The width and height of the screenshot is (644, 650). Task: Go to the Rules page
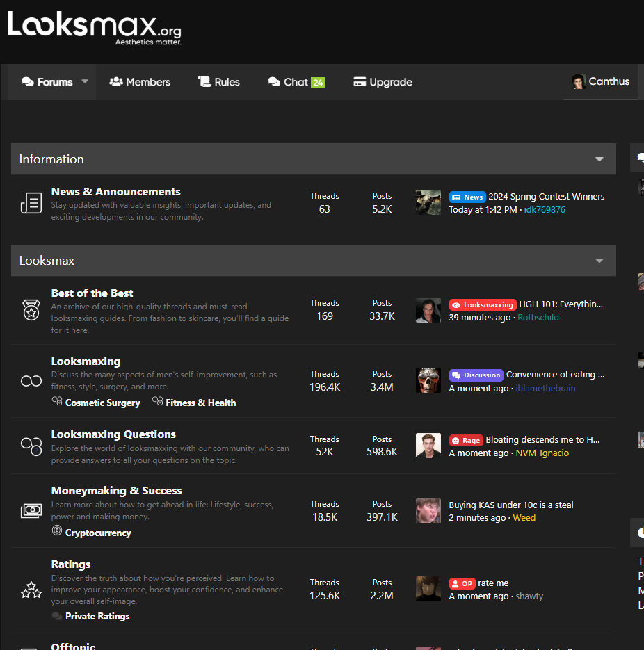(218, 82)
